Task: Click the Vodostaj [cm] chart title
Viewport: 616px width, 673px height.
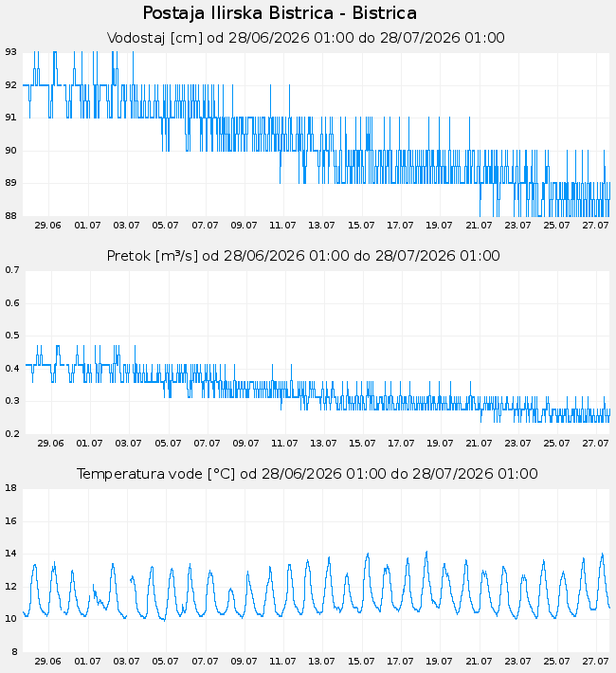Action: tap(306, 38)
